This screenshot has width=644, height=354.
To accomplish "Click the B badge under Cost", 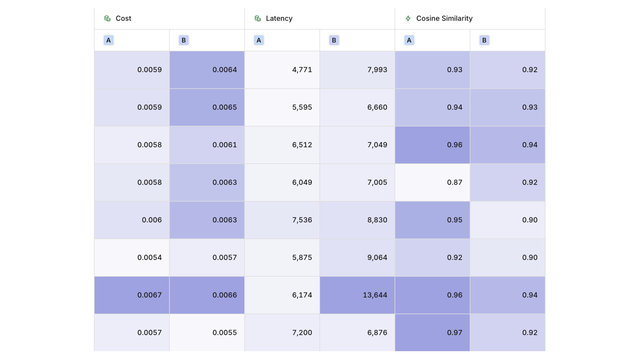I will click(x=183, y=40).
